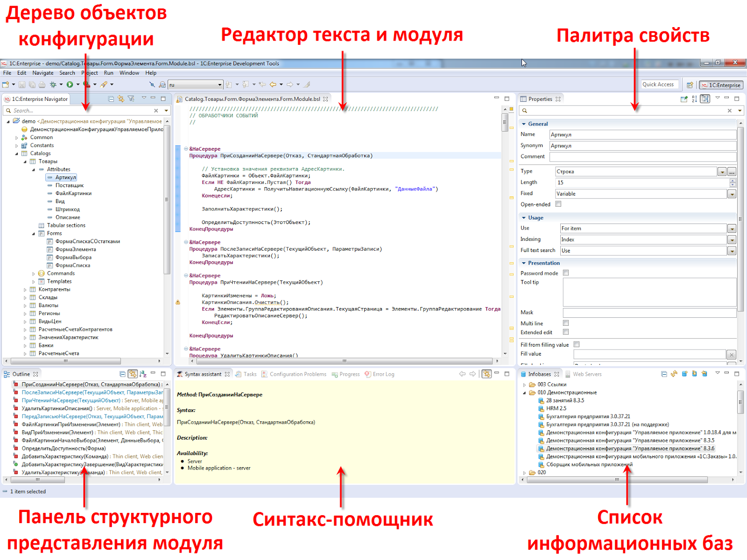The image size is (747, 560).
Task: Click the link-with-editor icon in Navigator toolbar
Action: coord(121,98)
